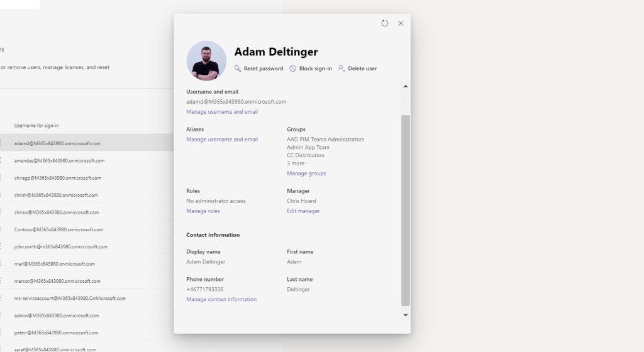644x352 pixels.
Task: Open Manage username and email under Aliases
Action: pyautogui.click(x=222, y=140)
